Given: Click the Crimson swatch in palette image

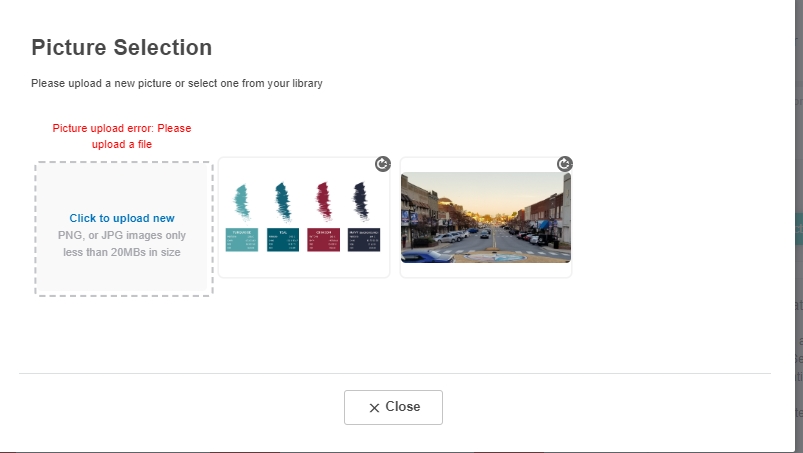Looking at the screenshot, I should pos(323,240).
